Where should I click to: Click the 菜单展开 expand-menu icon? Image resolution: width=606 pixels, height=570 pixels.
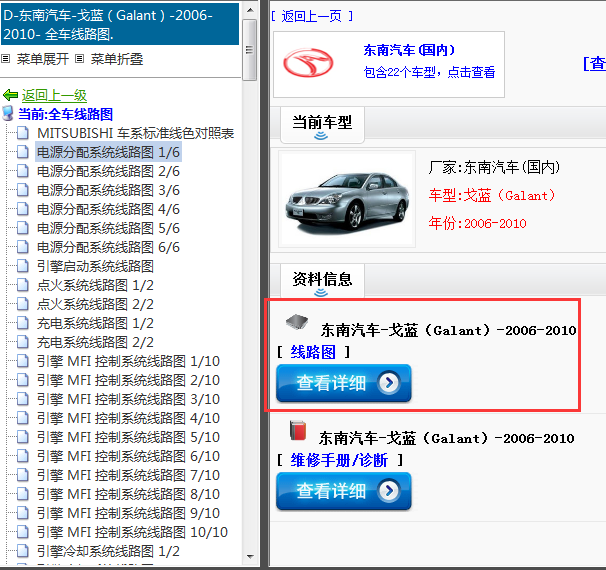[x=5, y=59]
